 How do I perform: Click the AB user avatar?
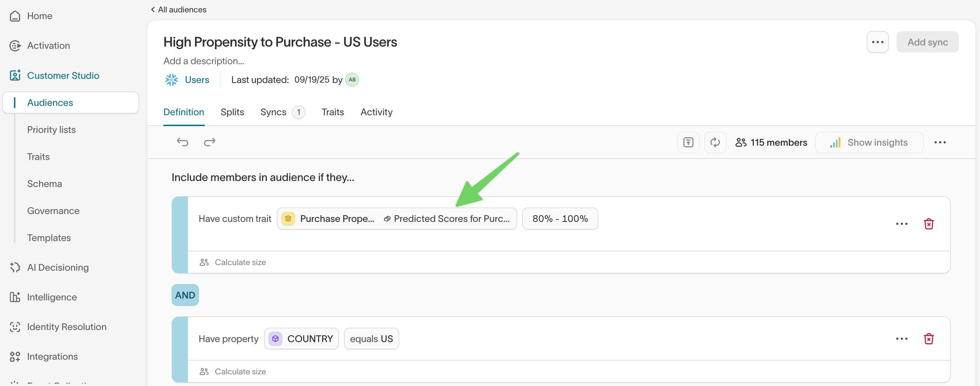coord(352,80)
